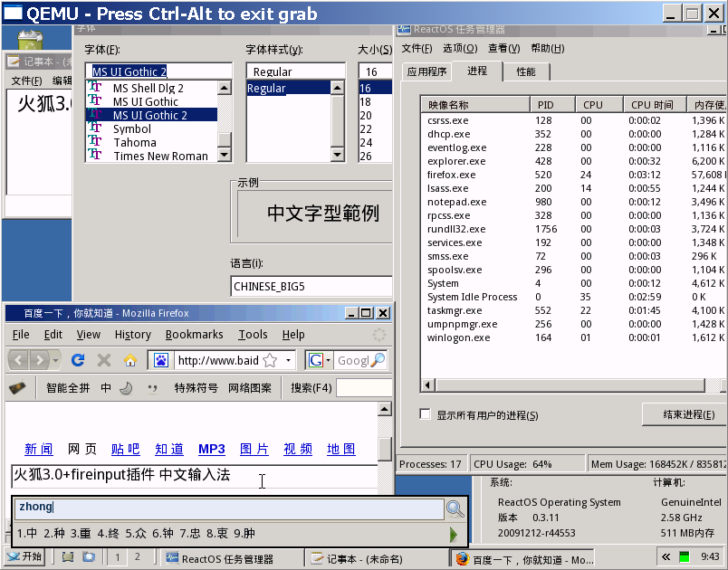This screenshot has height=570, width=728.
Task: Open Task Manager 帮助 menu
Action: (x=548, y=48)
